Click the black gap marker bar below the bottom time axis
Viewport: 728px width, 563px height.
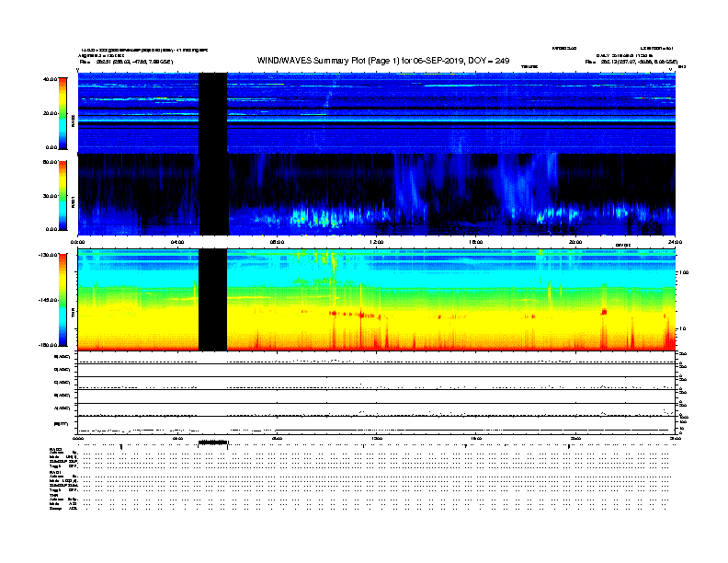pyautogui.click(x=213, y=443)
